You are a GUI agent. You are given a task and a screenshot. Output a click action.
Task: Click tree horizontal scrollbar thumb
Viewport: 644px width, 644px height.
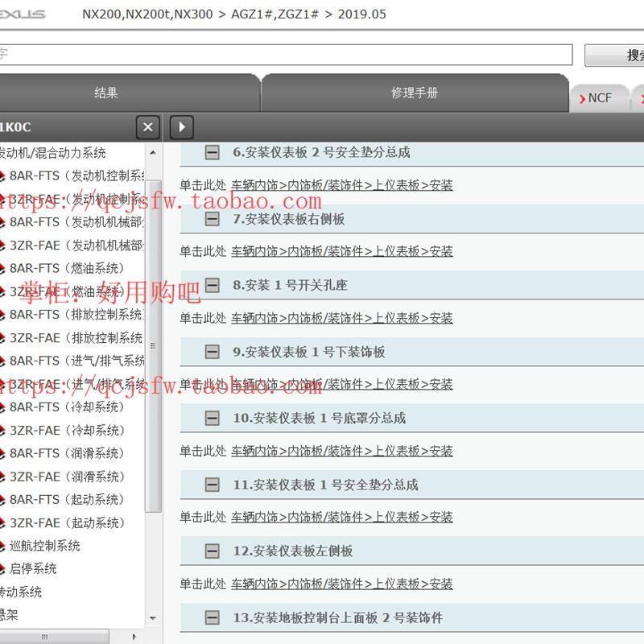tap(54, 637)
